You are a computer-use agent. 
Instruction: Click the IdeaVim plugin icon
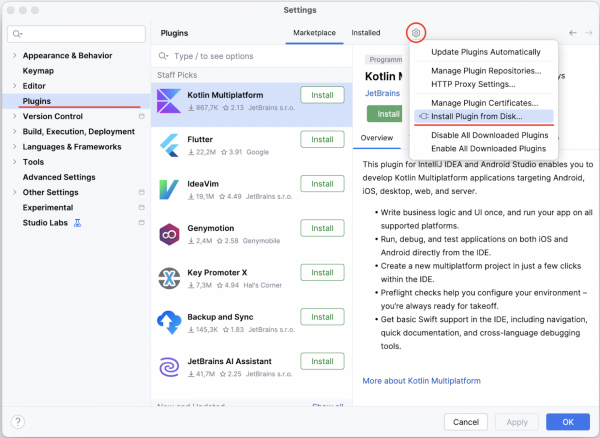click(169, 189)
